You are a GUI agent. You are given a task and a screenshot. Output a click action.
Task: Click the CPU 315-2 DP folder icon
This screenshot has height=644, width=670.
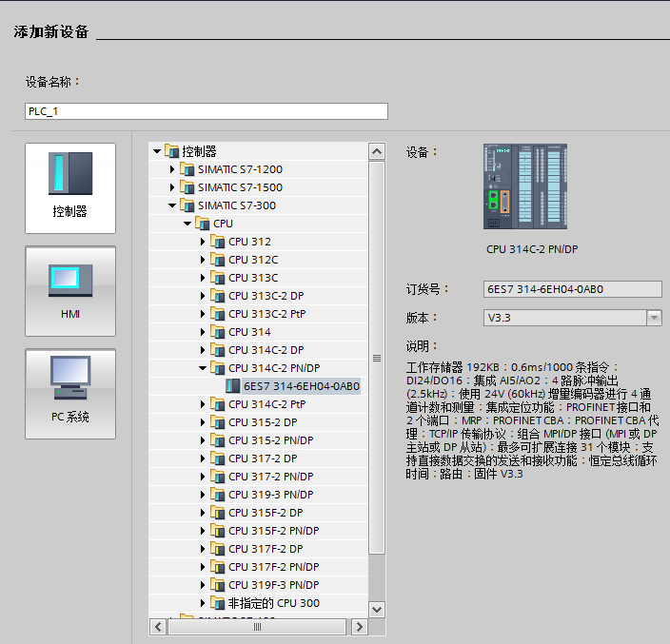(218, 422)
